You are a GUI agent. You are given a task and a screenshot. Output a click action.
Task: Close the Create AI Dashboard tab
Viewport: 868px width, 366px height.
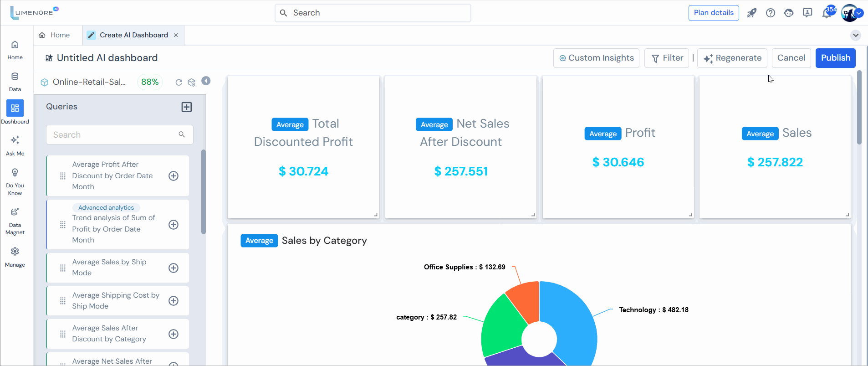tap(176, 35)
